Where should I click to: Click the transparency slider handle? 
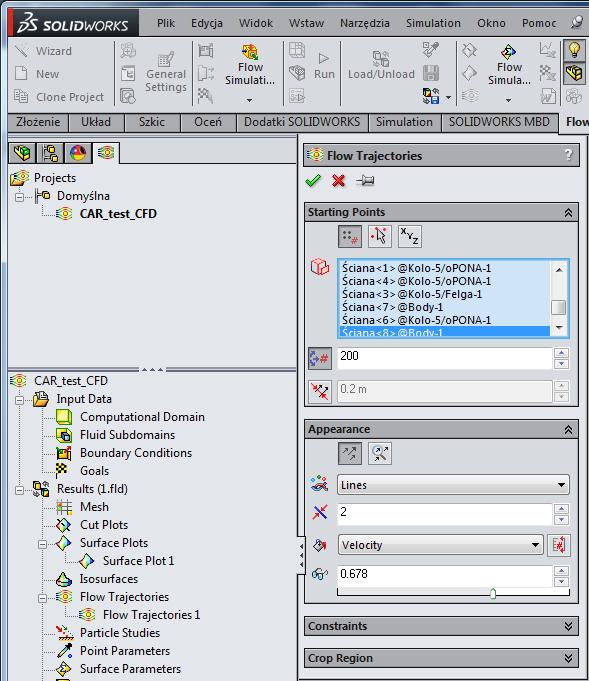[493, 593]
